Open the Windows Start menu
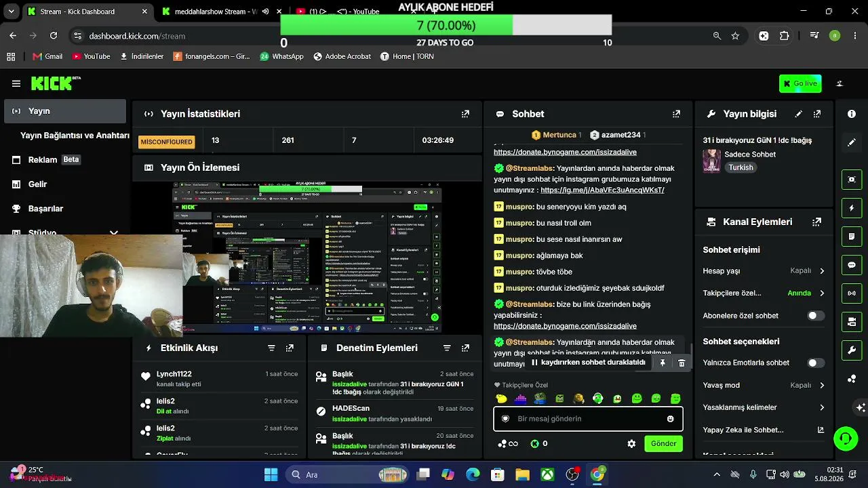Image resolution: width=868 pixels, height=488 pixels. coord(271,474)
